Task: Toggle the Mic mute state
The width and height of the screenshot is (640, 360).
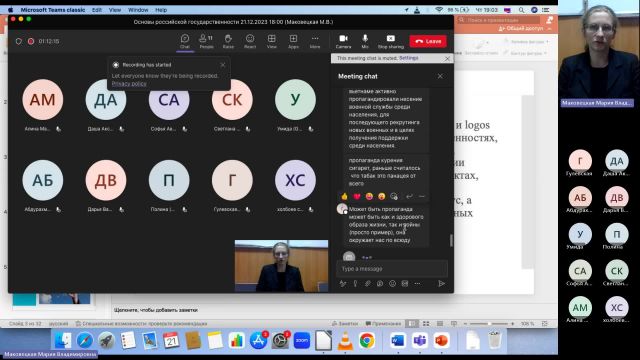Action: coord(365,41)
